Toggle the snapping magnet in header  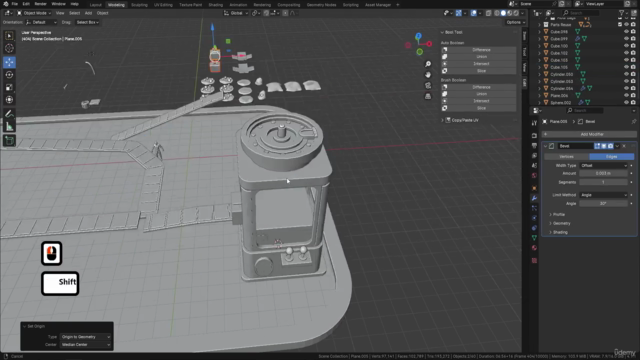tap(266, 13)
